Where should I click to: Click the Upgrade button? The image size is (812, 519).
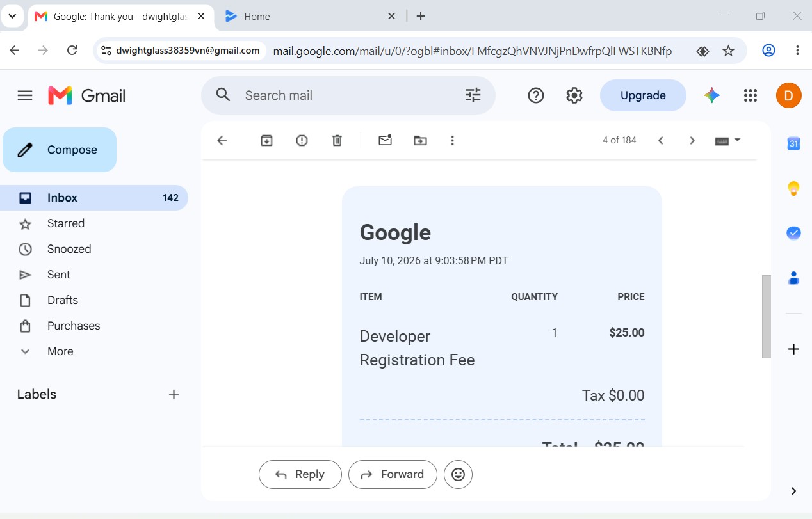[x=643, y=95]
